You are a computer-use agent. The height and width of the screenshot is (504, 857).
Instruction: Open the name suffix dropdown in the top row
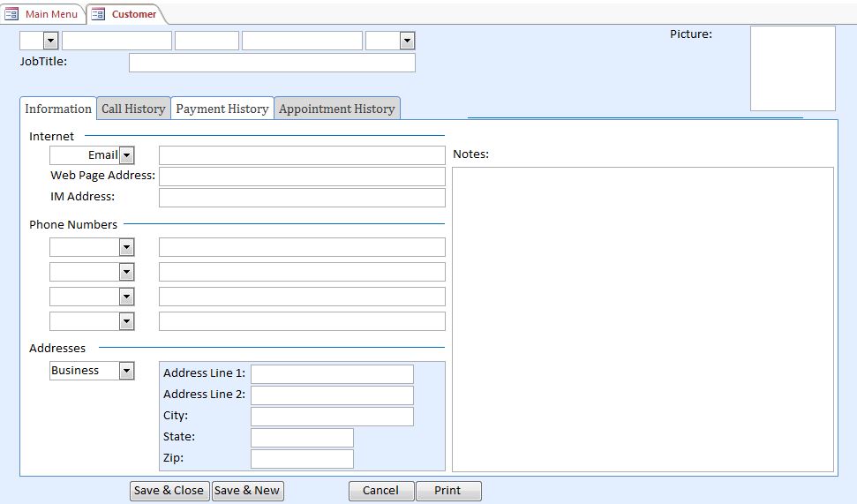point(407,41)
